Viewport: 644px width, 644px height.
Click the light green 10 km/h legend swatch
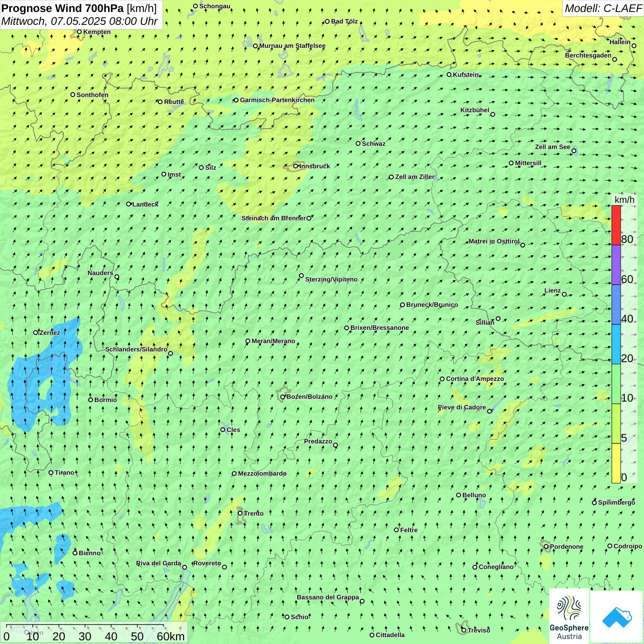[x=616, y=384]
